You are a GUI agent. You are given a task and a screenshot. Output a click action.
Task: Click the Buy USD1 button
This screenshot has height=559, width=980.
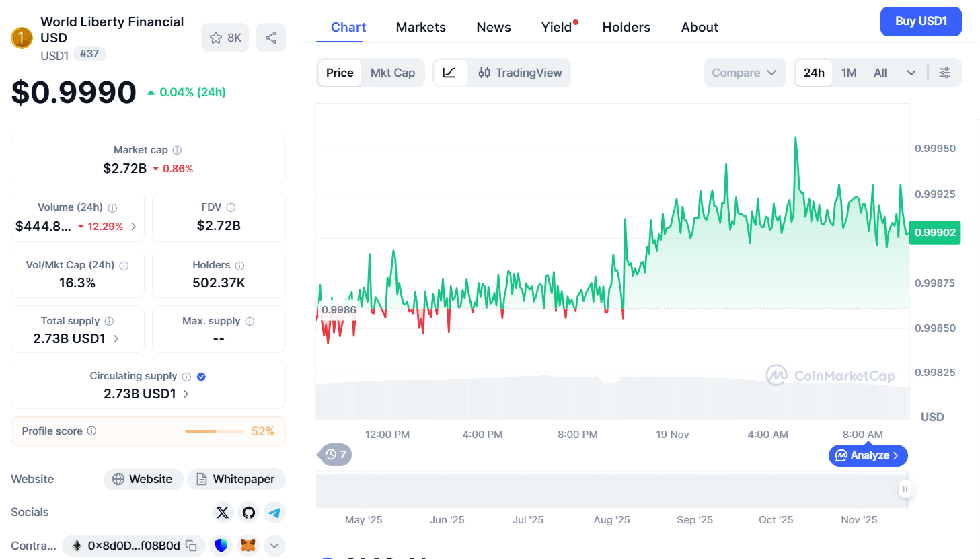[x=920, y=21]
